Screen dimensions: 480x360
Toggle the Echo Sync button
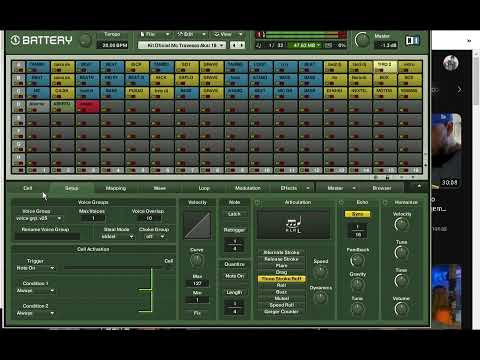pyautogui.click(x=357, y=214)
